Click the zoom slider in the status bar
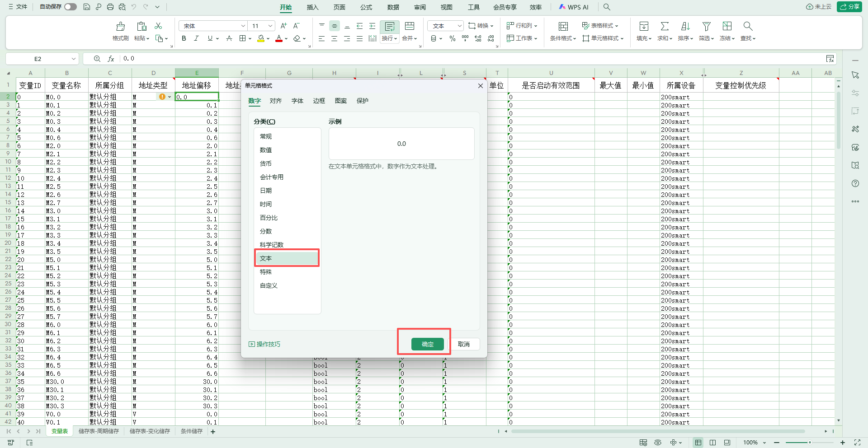Viewport: 868px width, 448px height. pyautogui.click(x=809, y=443)
